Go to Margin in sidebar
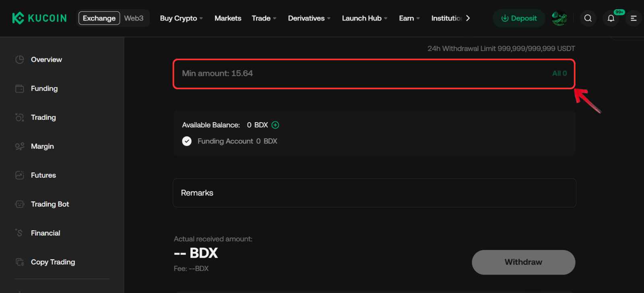 [x=42, y=146]
